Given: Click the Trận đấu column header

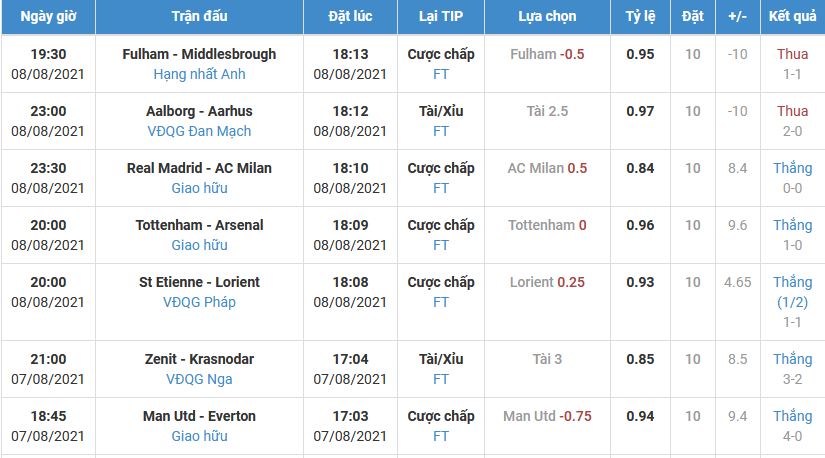Looking at the screenshot, I should tap(199, 18).
